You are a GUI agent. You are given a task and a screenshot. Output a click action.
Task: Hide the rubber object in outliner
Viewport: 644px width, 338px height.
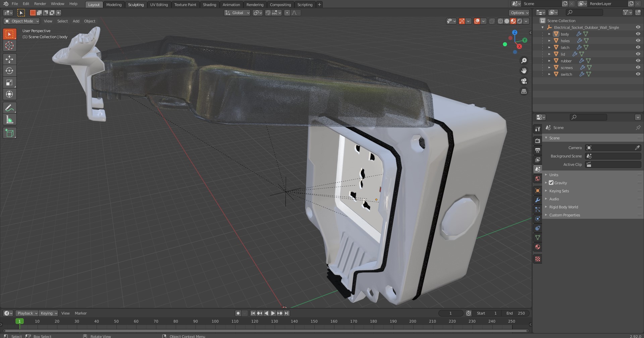pos(638,61)
